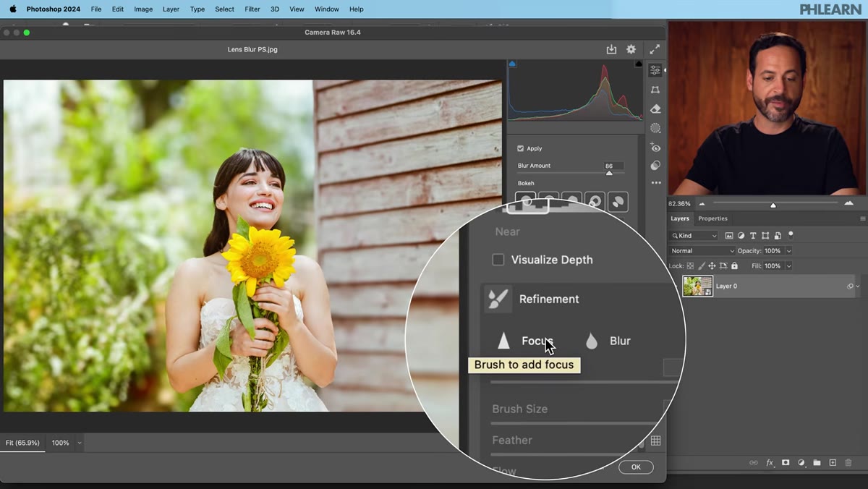Switch to the Properties tab

pos(712,218)
